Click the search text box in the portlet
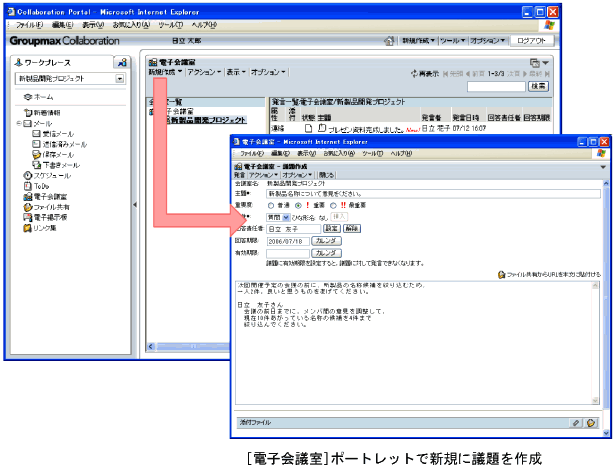The image size is (614, 474). tap(496, 87)
